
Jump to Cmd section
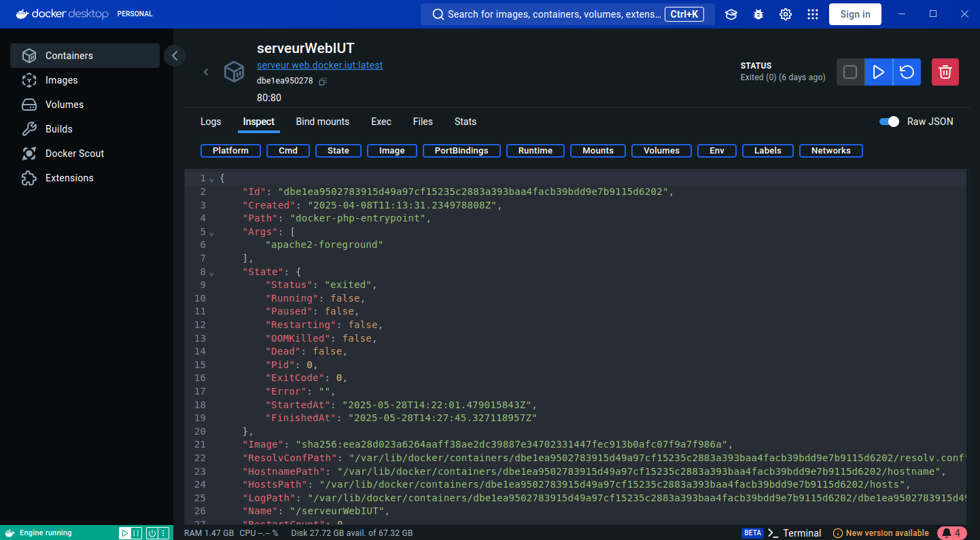[288, 151]
